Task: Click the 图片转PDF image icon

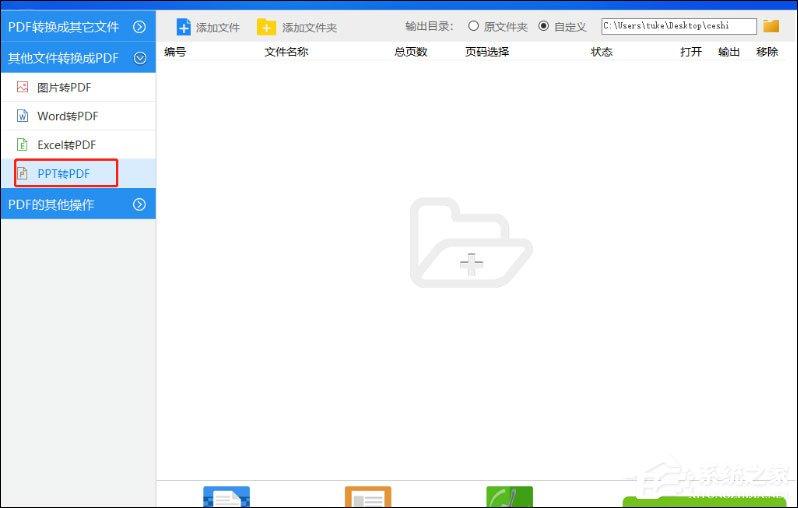Action: tap(22, 87)
